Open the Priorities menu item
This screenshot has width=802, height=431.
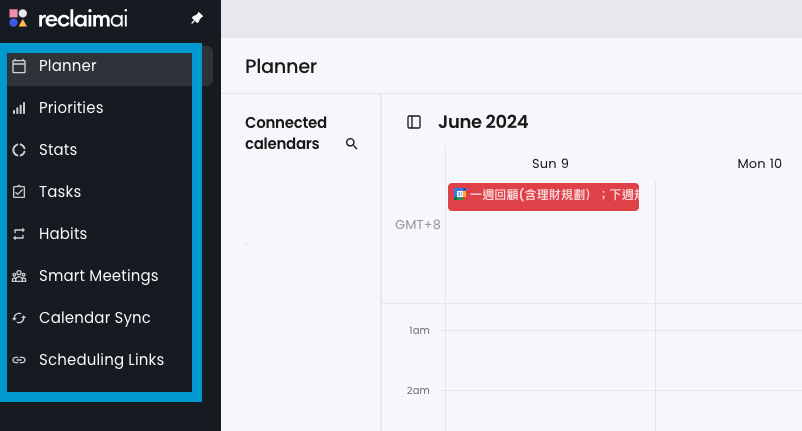coord(71,108)
